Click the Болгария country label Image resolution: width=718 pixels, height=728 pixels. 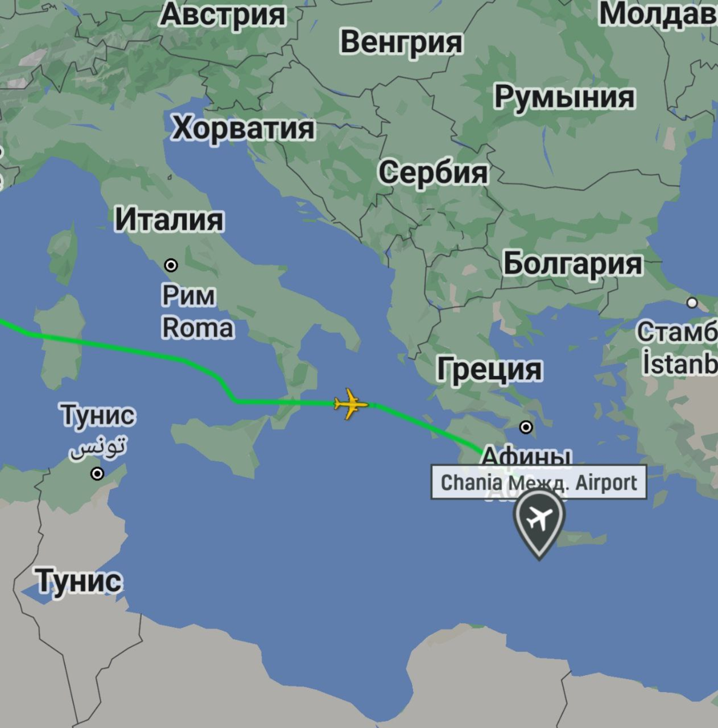[573, 263]
